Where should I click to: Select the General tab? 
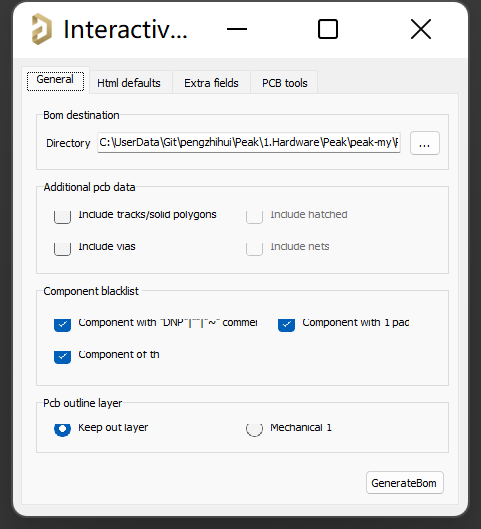pyautogui.click(x=55, y=80)
